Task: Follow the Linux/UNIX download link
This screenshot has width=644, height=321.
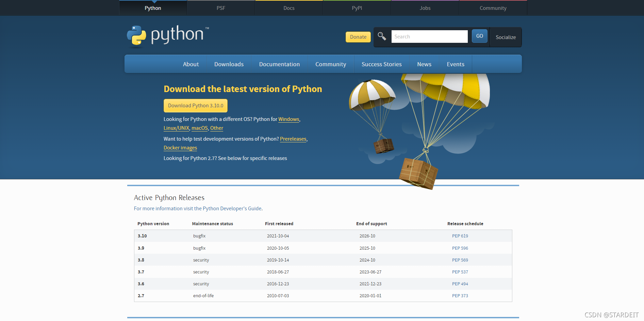Action: pos(176,128)
